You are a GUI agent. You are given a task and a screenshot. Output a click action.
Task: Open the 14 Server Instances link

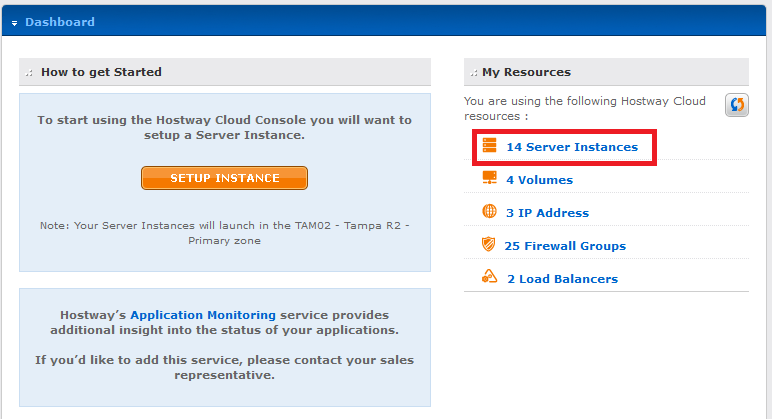coord(572,147)
